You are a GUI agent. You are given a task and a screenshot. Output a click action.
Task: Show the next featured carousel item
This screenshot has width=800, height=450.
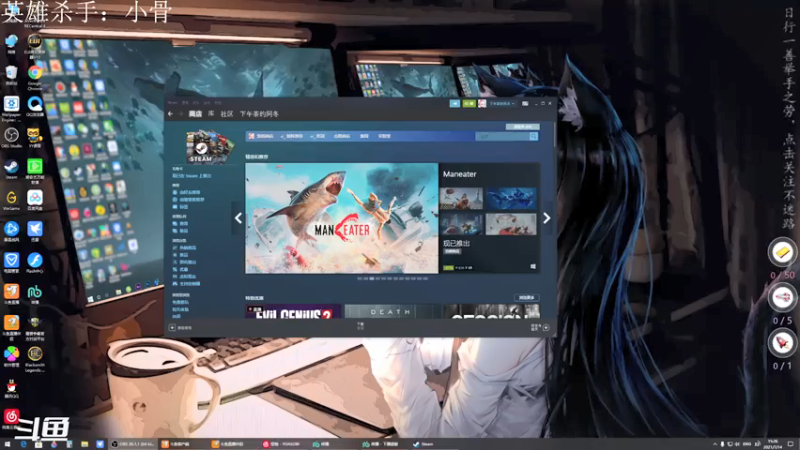pyautogui.click(x=546, y=218)
